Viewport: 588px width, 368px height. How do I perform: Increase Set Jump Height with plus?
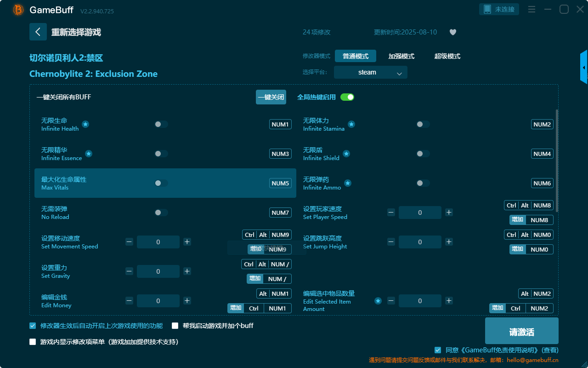(449, 242)
